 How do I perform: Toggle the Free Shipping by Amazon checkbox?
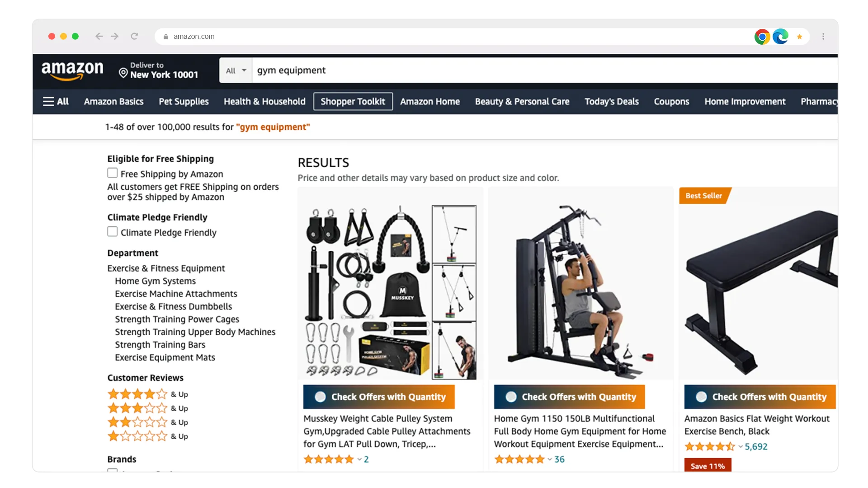tap(112, 174)
